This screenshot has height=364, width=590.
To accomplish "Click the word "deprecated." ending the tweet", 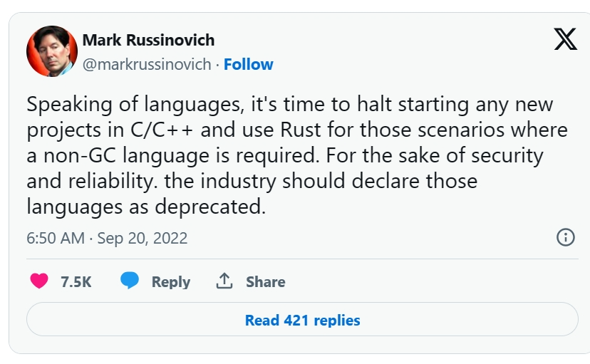I will 210,207.
